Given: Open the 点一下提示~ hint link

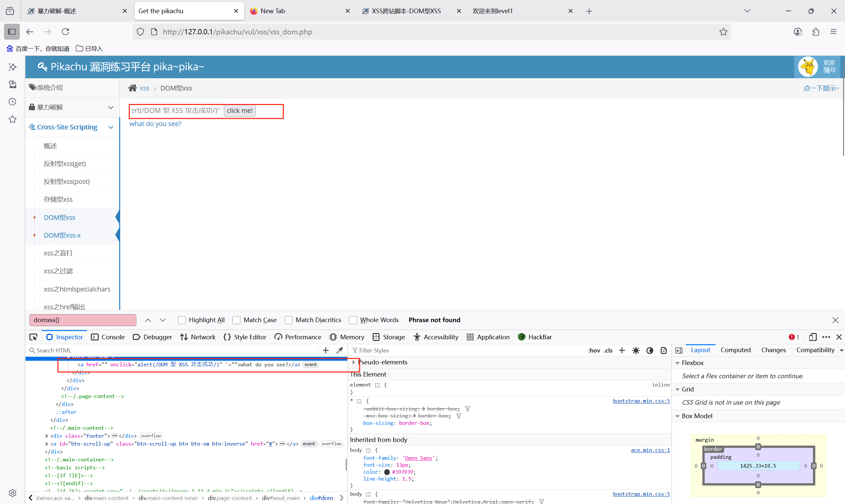Looking at the screenshot, I should [x=821, y=88].
